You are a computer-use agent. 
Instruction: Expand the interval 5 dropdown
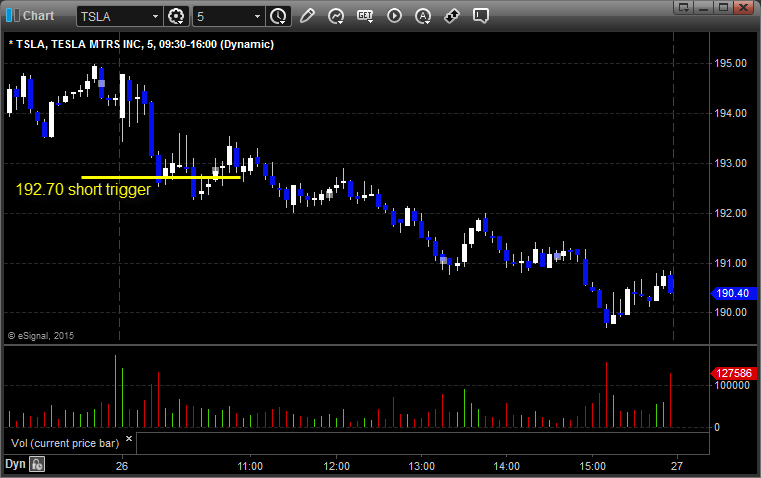click(257, 16)
